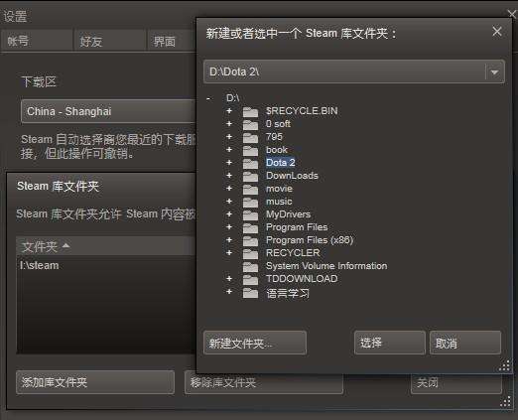The image size is (518, 420).
Task: Expand the movie folder node
Action: [x=229, y=189]
